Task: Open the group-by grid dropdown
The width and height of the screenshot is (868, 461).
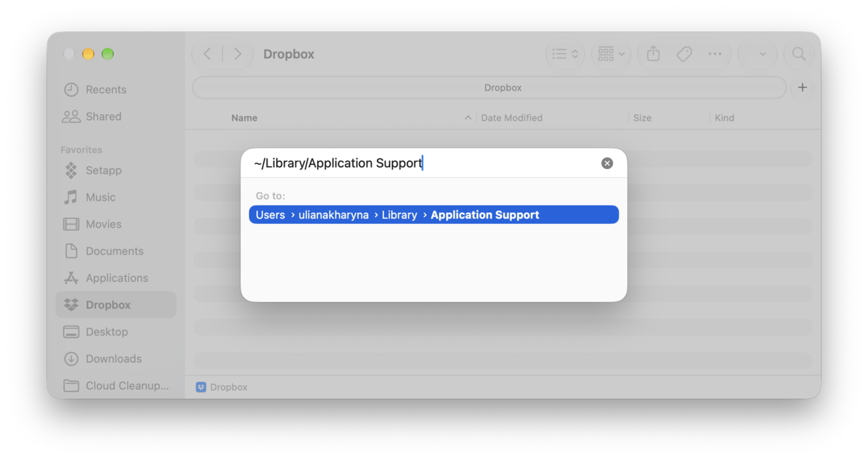Action: tap(611, 54)
